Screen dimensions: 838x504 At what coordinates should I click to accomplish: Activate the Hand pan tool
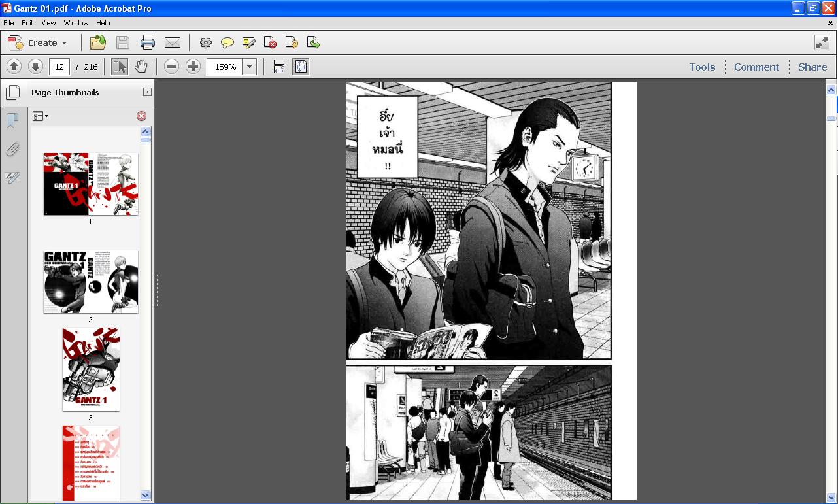tap(141, 67)
